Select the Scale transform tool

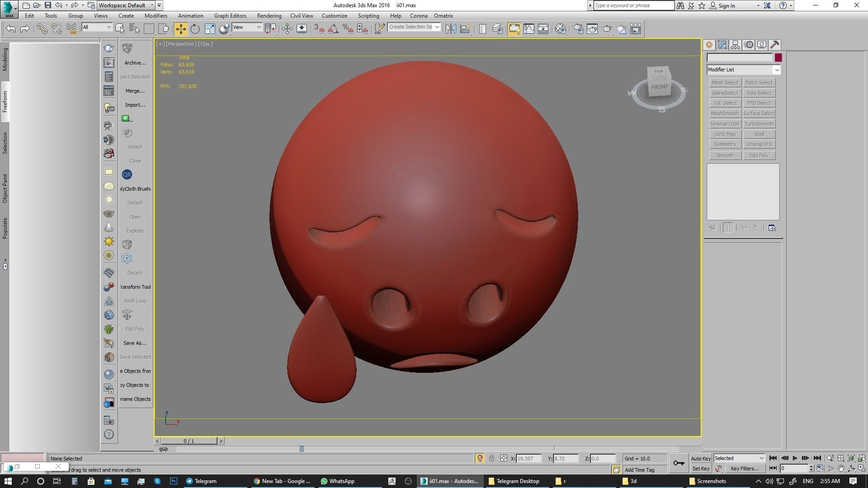tap(210, 29)
